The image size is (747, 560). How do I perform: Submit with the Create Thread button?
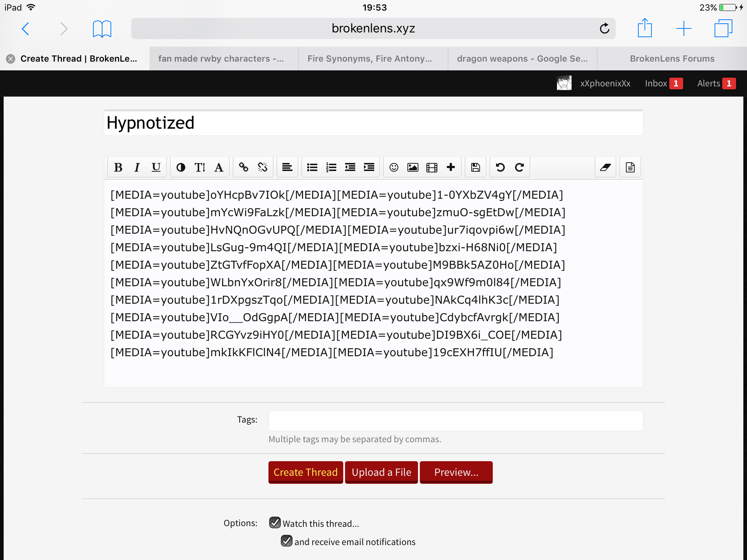pos(306,472)
